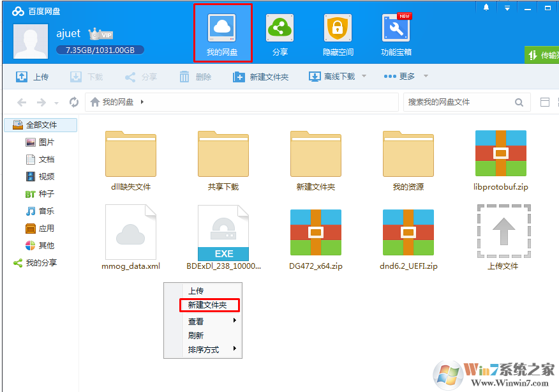Click the 离线下载 toolbar button
559x392 pixels.
coord(332,77)
